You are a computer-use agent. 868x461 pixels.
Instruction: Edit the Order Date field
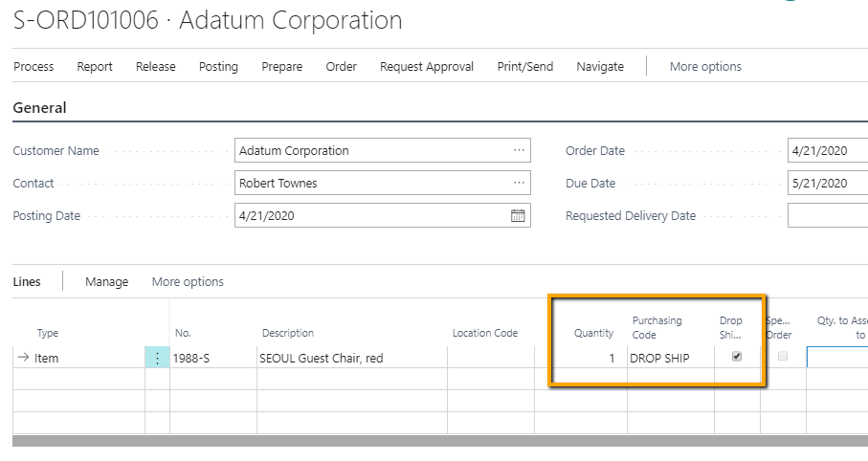tap(828, 150)
